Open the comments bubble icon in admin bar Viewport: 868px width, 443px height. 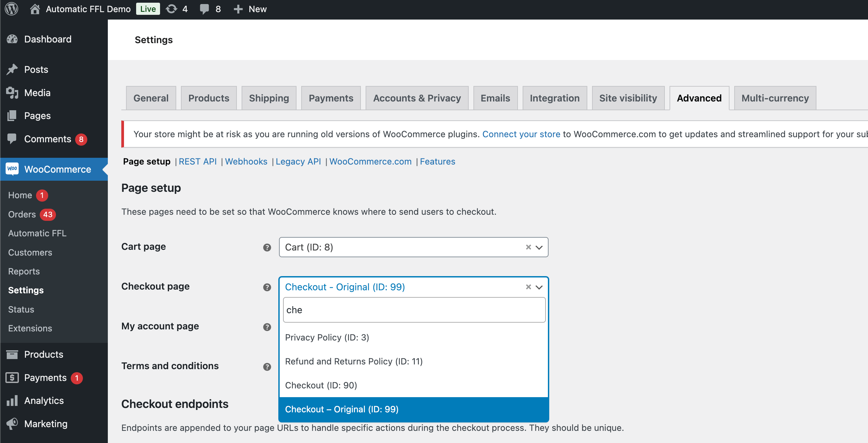point(204,9)
